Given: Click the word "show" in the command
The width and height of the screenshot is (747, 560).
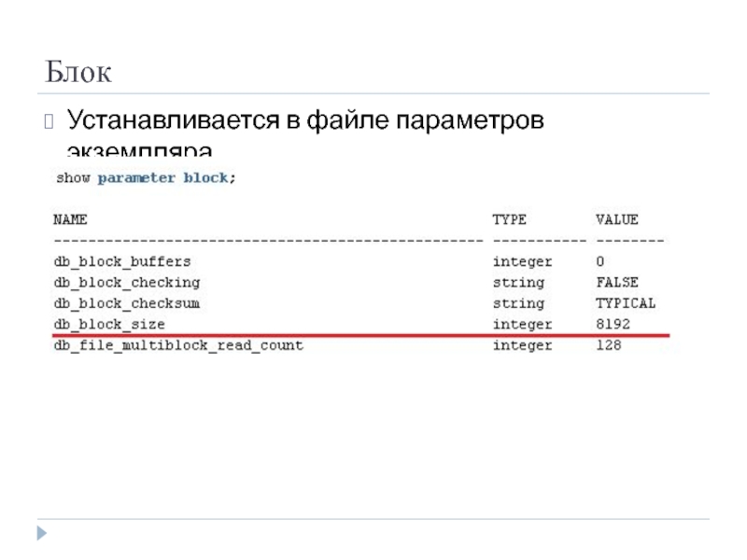Looking at the screenshot, I should point(73,178).
